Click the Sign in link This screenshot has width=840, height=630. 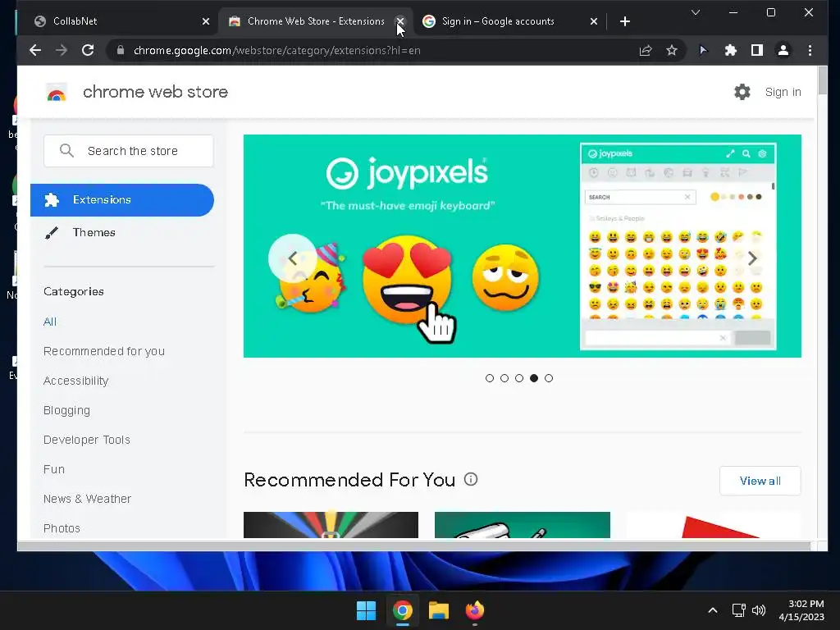(x=783, y=92)
